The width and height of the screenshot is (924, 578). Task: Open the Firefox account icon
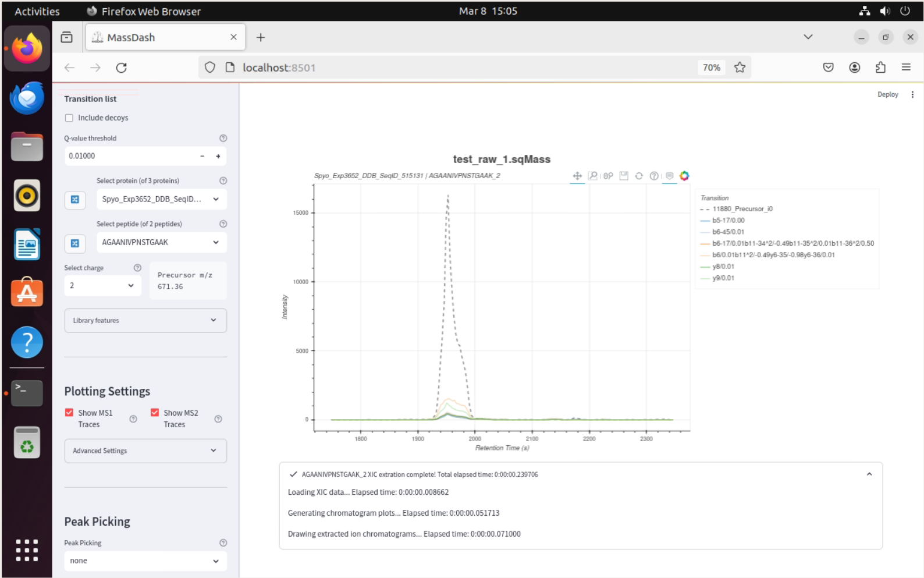[854, 68]
